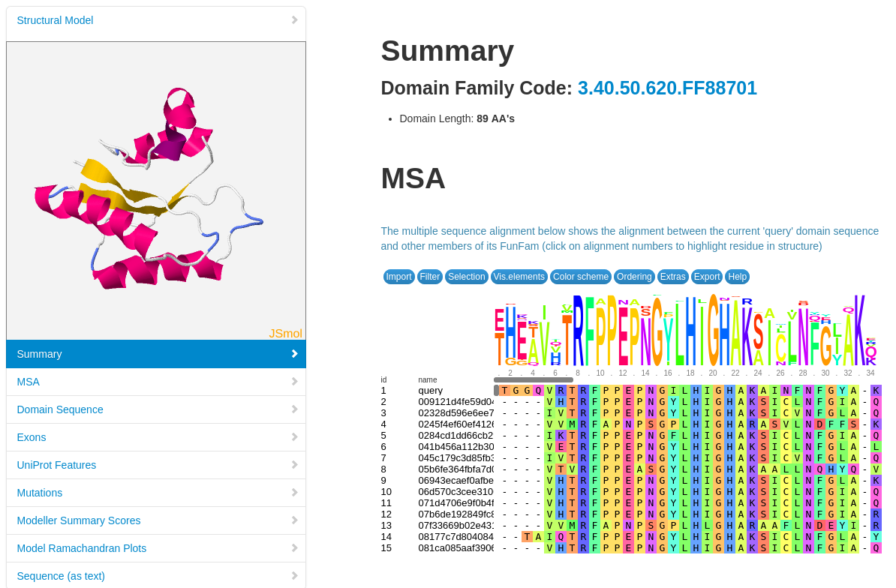This screenshot has width=896, height=588.
Task: Select the Summary sidebar item
Action: click(39, 354)
